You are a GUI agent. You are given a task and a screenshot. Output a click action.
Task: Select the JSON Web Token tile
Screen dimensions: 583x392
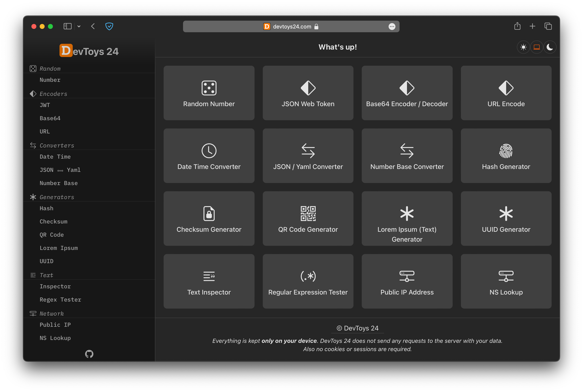(x=308, y=93)
